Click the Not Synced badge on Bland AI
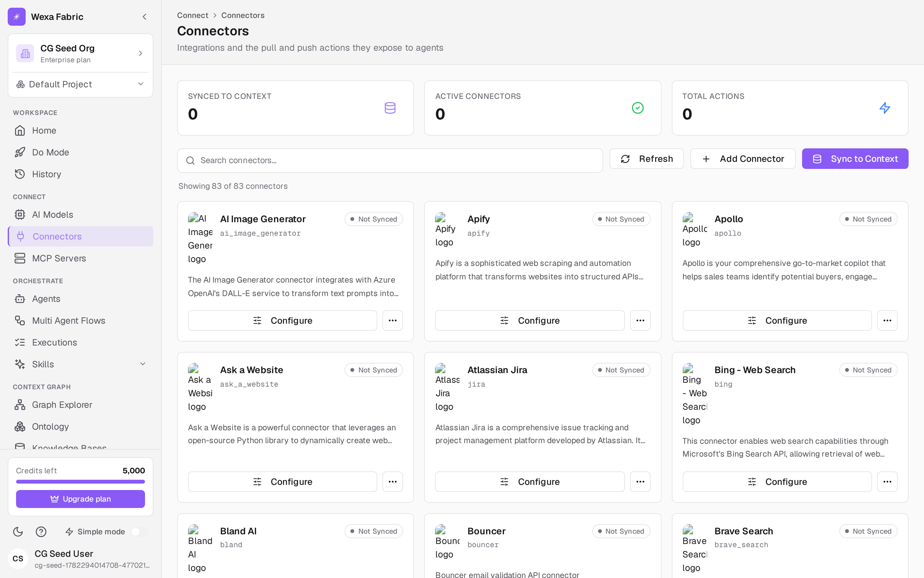The image size is (924, 578). pos(373,531)
